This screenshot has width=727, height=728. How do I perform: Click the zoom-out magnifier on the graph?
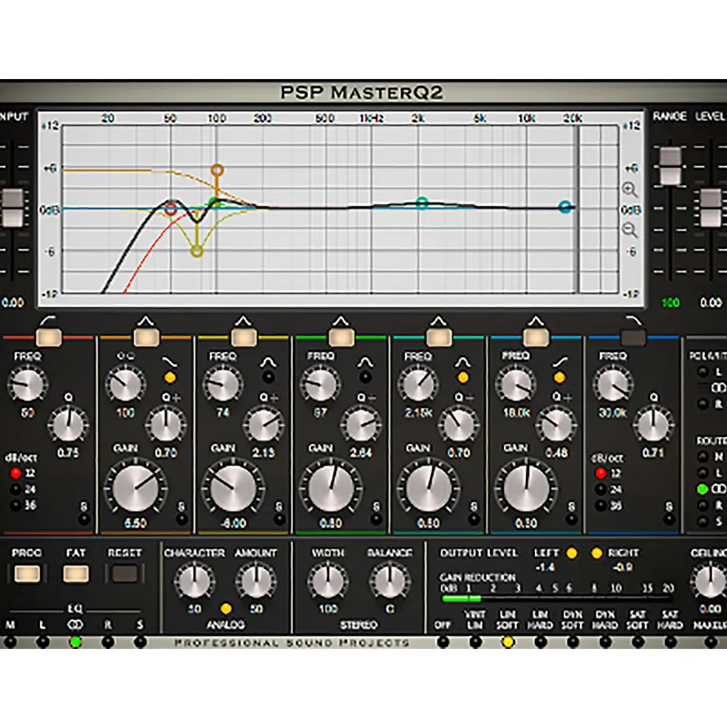[x=629, y=230]
